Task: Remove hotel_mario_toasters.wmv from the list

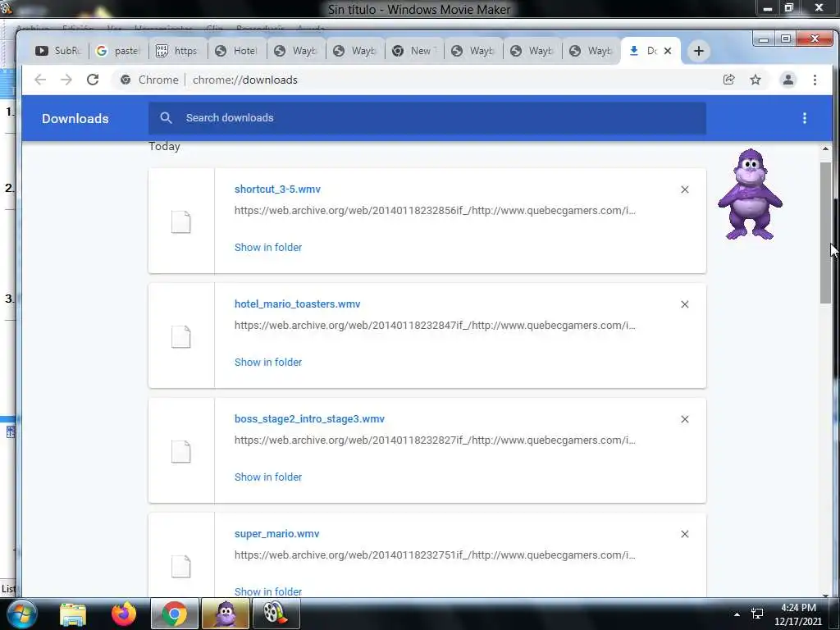Action: click(685, 304)
